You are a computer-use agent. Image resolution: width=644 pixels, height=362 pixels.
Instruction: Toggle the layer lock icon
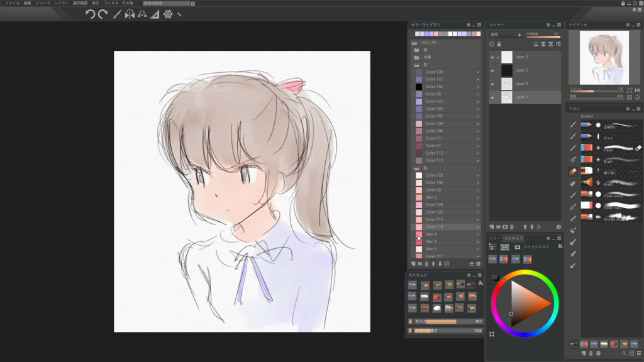(499, 44)
